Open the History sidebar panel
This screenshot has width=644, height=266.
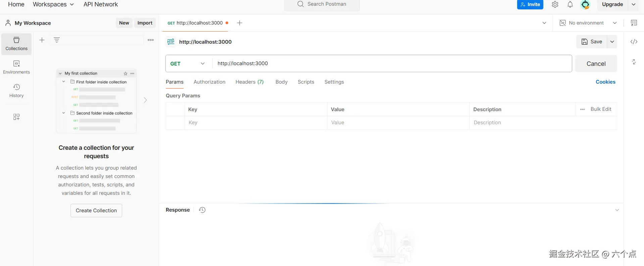pos(16,91)
